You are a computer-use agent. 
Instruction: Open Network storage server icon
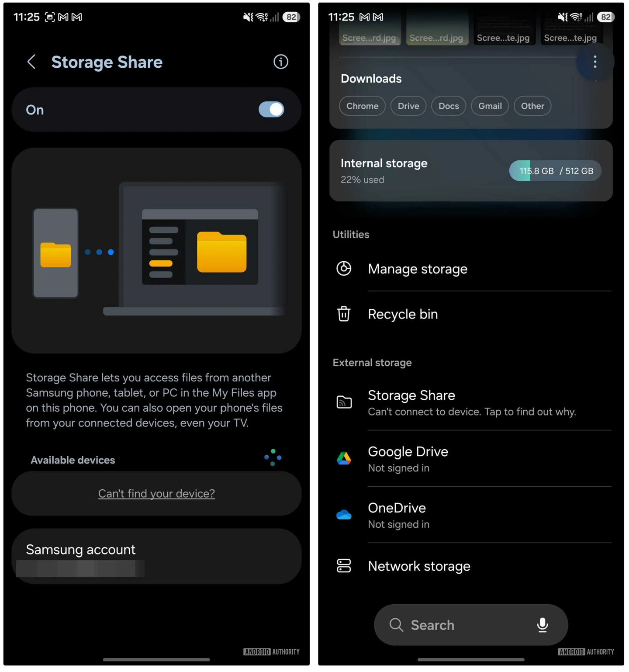pyautogui.click(x=344, y=566)
